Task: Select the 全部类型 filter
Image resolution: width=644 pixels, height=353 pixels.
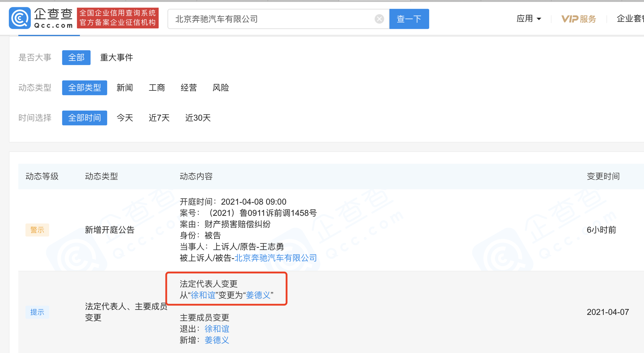Action: [x=85, y=88]
